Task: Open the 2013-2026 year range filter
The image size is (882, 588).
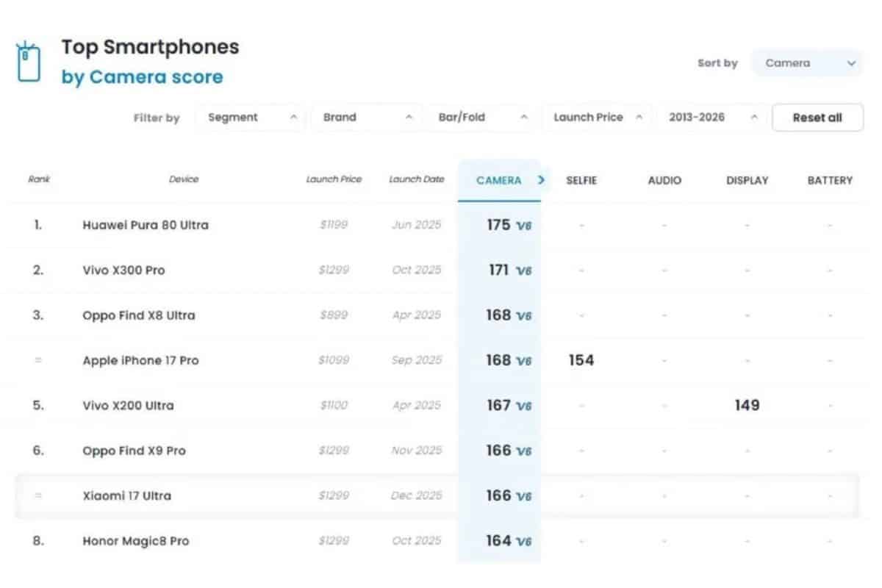Action: (x=712, y=118)
